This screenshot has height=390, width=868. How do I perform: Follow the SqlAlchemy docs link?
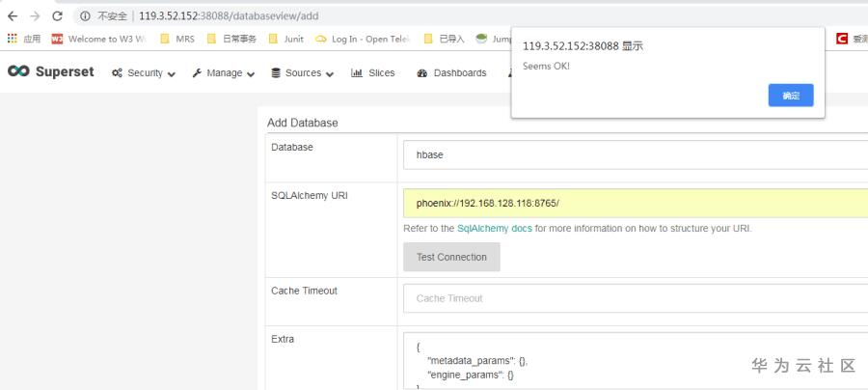pos(495,229)
